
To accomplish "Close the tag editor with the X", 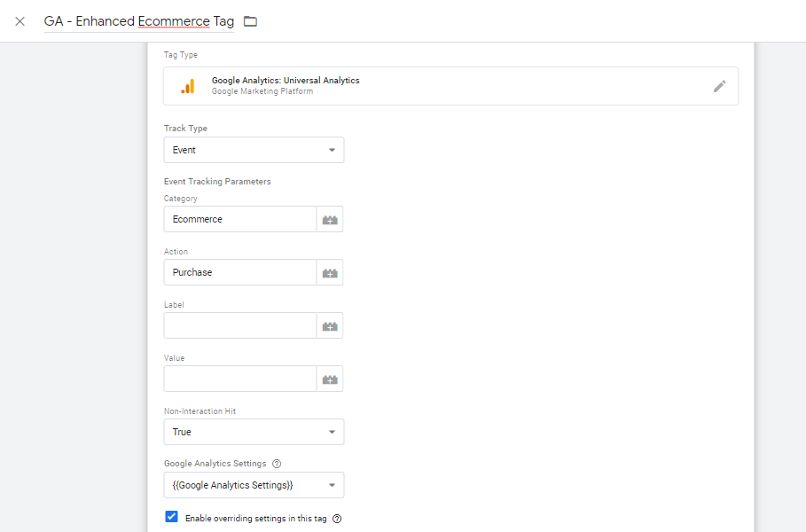I will 20,20.
